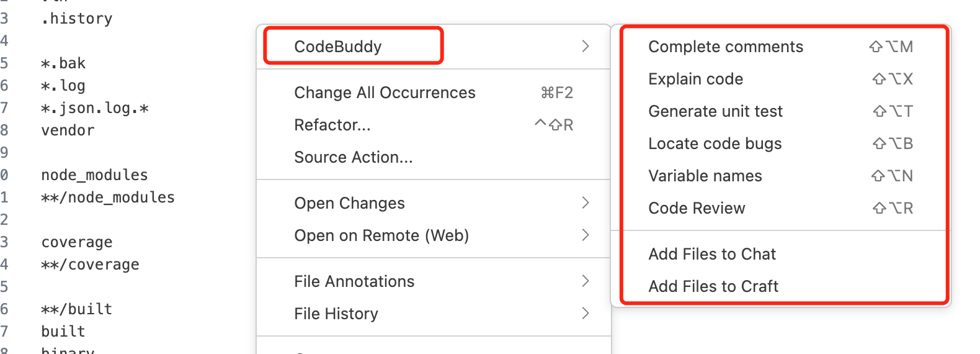Screen dimensions: 980x354
Task: Expand the Open Changes submenu
Action: click(350, 203)
